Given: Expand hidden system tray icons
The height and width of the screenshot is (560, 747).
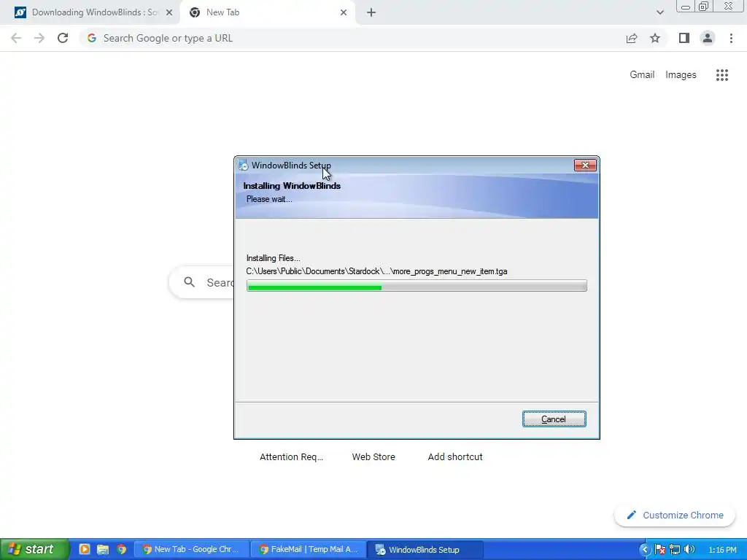Looking at the screenshot, I should (x=645, y=550).
